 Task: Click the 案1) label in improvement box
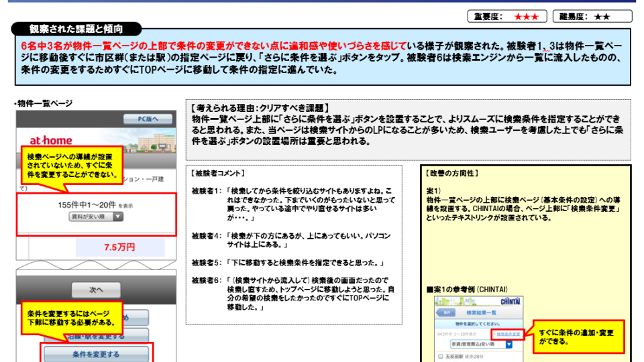pos(433,191)
